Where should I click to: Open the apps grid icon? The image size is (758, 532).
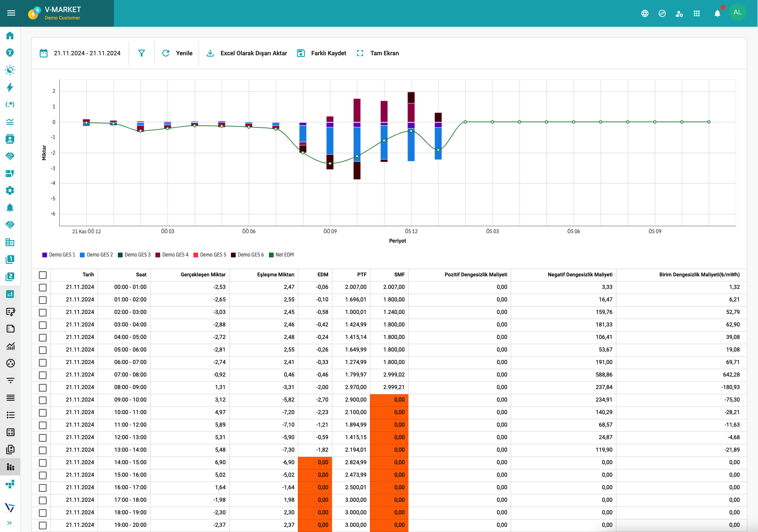[x=696, y=13]
